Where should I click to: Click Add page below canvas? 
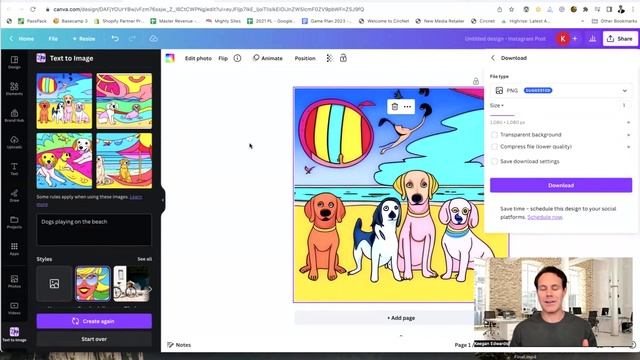401,318
